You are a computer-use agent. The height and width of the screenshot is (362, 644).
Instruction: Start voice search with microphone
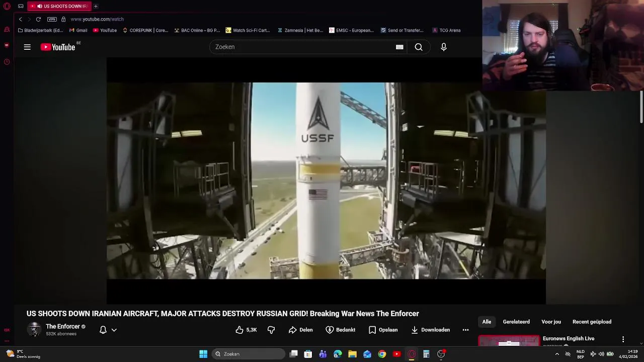pos(443,47)
